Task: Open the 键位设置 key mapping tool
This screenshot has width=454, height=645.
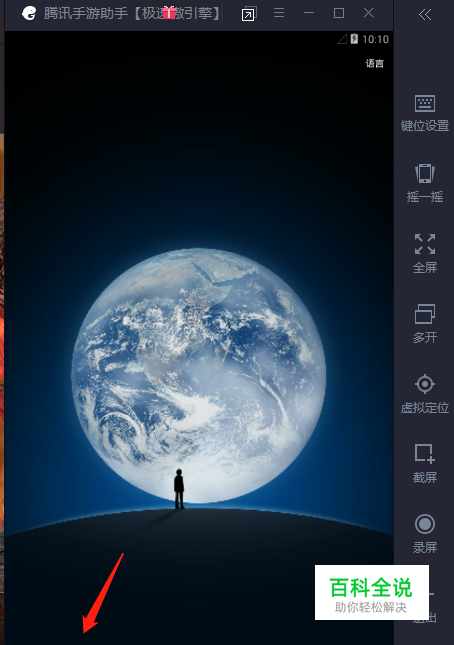Action: [425, 113]
